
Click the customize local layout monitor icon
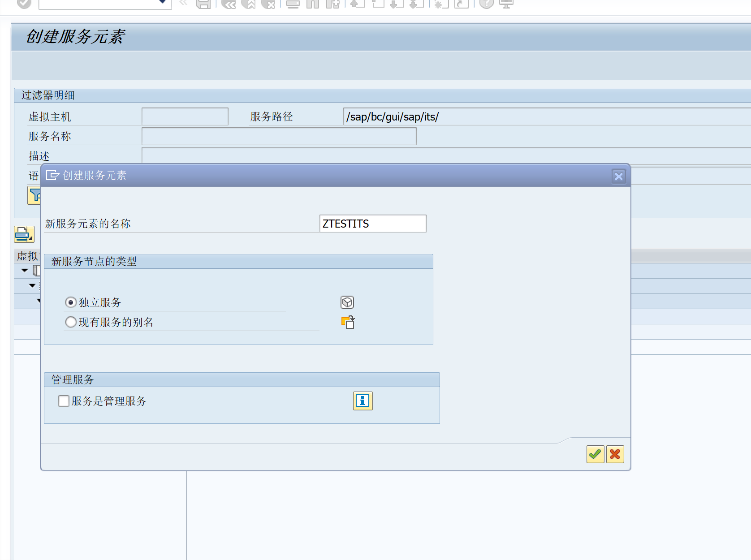[x=506, y=4]
